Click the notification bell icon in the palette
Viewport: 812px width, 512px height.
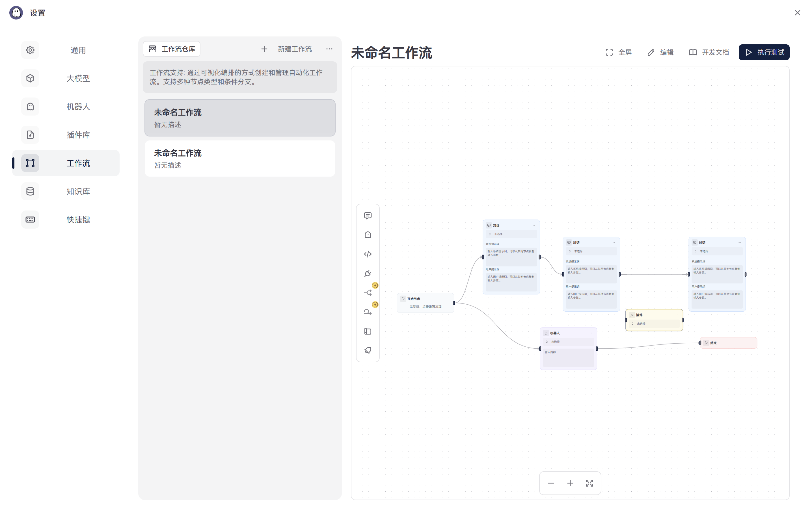click(368, 351)
